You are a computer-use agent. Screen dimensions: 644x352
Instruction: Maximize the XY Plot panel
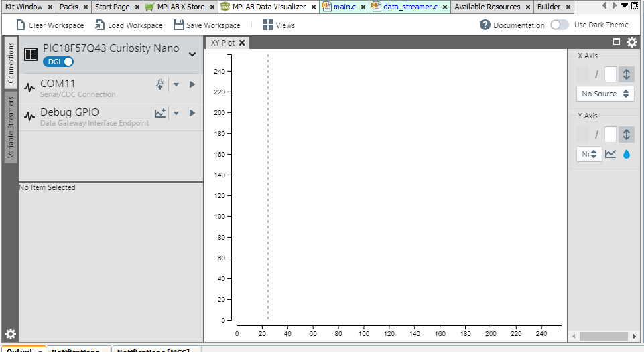pos(616,41)
